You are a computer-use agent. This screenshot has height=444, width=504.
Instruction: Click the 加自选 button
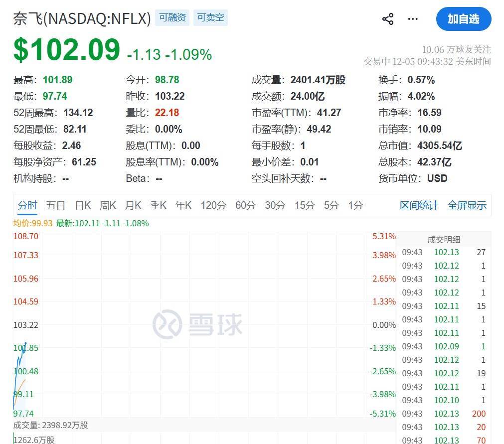[463, 19]
